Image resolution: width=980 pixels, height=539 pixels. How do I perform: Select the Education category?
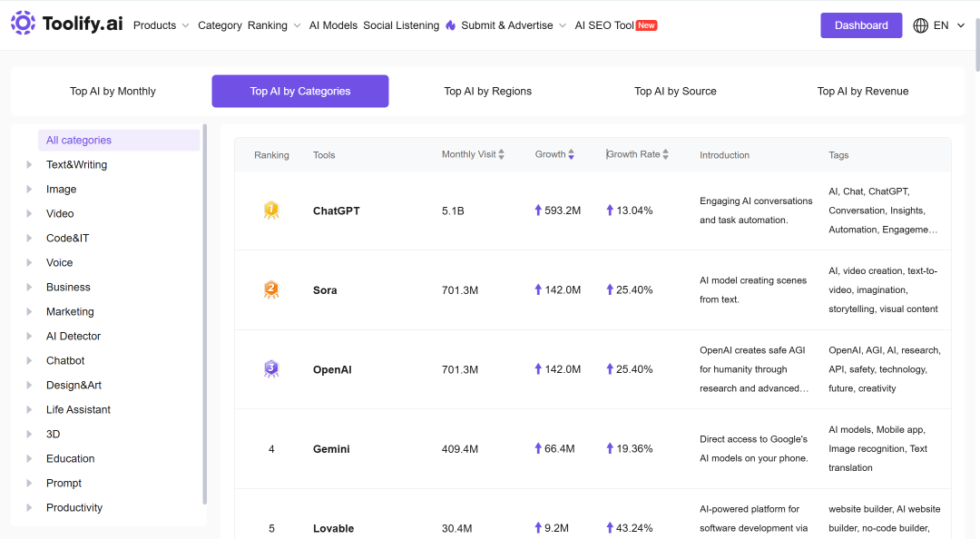pyautogui.click(x=70, y=458)
